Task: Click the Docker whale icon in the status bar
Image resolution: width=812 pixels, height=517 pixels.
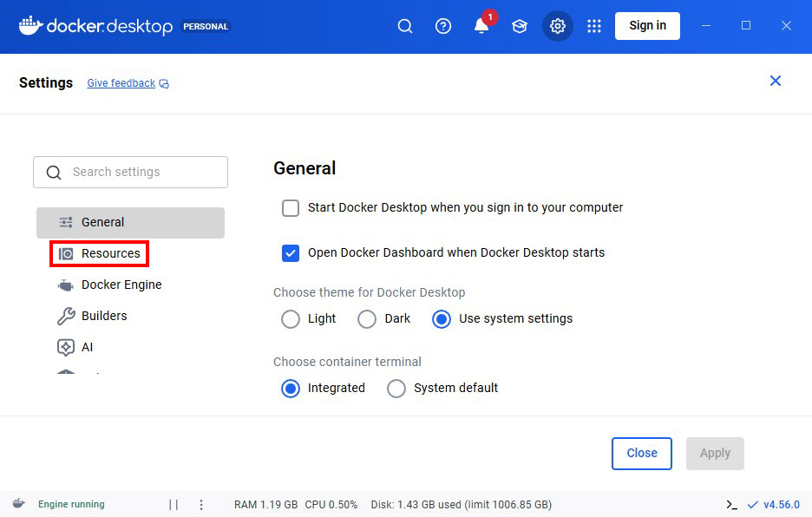Action: 18,503
